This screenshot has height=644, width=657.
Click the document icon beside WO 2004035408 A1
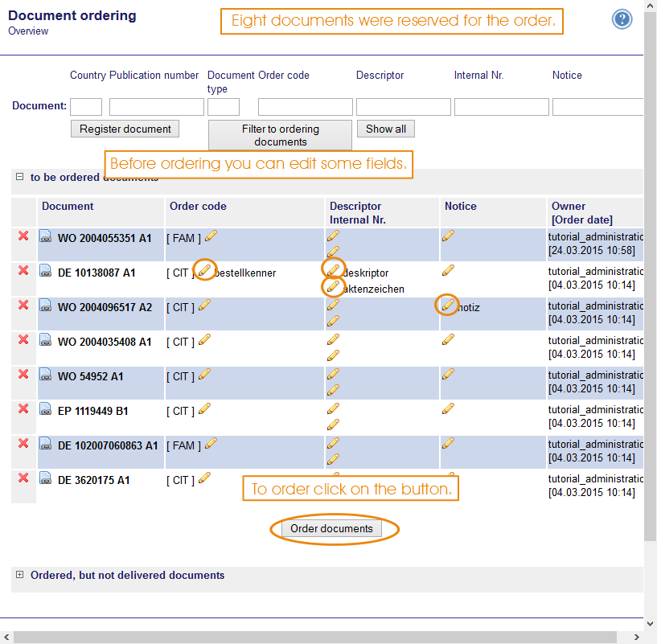click(x=46, y=340)
